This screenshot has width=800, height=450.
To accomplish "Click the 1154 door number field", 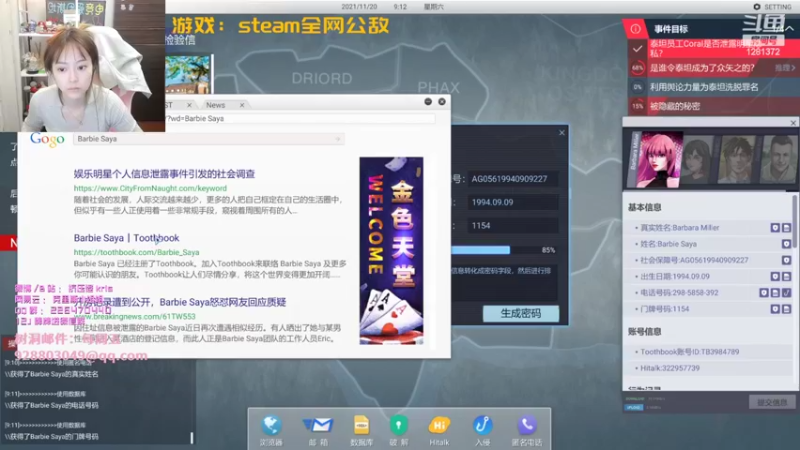I will pos(512,226).
